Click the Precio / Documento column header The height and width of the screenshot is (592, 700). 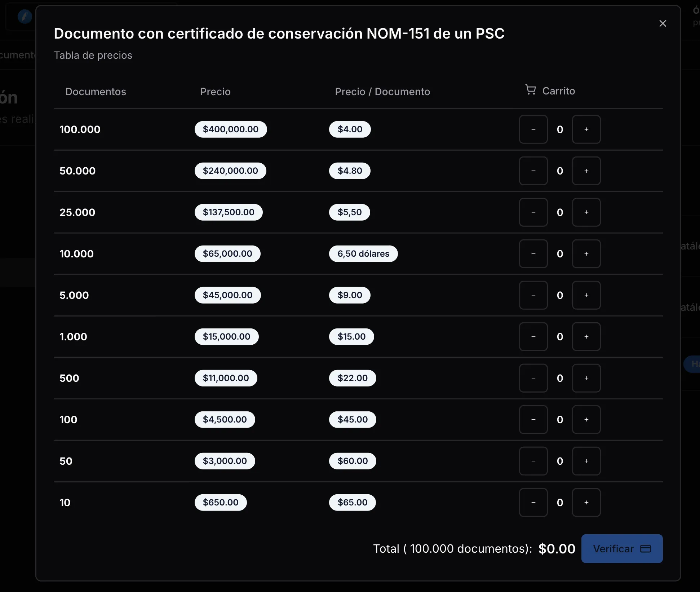[382, 92]
